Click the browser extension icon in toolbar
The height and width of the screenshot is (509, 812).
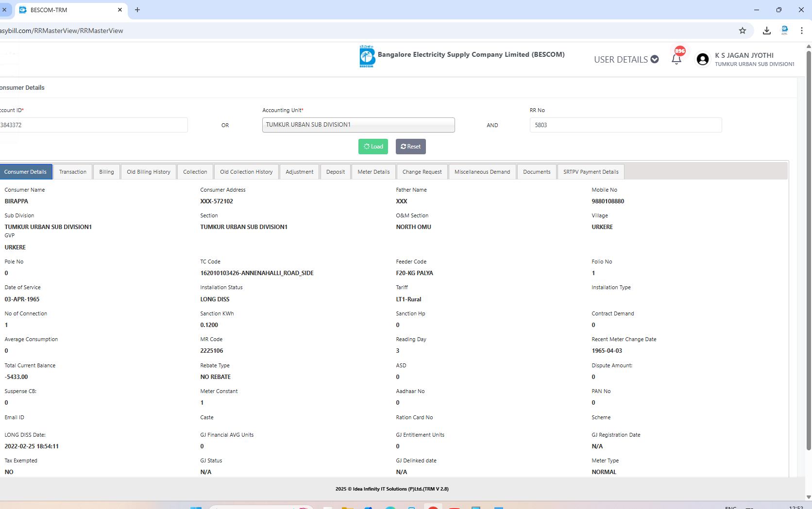pos(784,31)
